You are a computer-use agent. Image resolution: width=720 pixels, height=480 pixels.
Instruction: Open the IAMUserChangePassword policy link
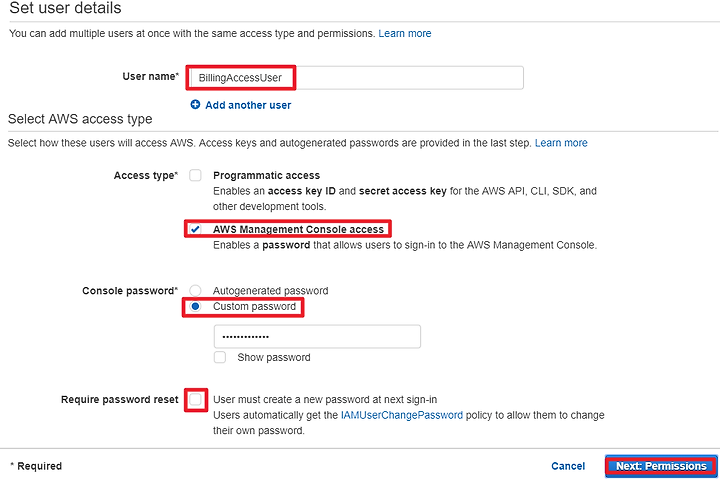402,415
